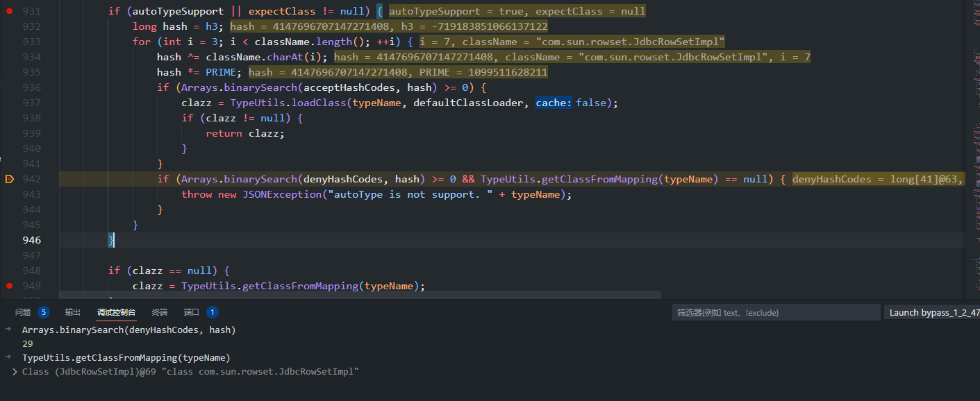This screenshot has height=401, width=980.
Task: Click the TypeUtils.getClassFromMapping(typeName) console entry
Action: [126, 357]
